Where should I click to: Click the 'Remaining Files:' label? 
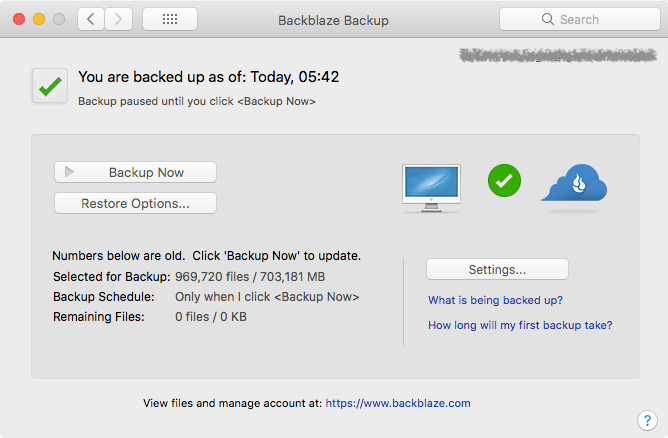tap(99, 317)
